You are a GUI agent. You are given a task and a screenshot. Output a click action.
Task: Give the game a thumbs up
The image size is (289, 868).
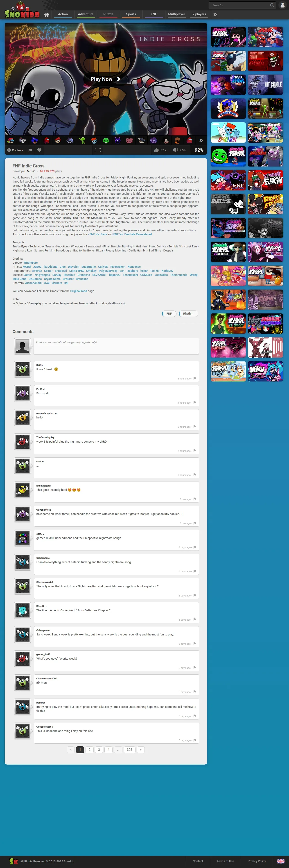pos(160,150)
